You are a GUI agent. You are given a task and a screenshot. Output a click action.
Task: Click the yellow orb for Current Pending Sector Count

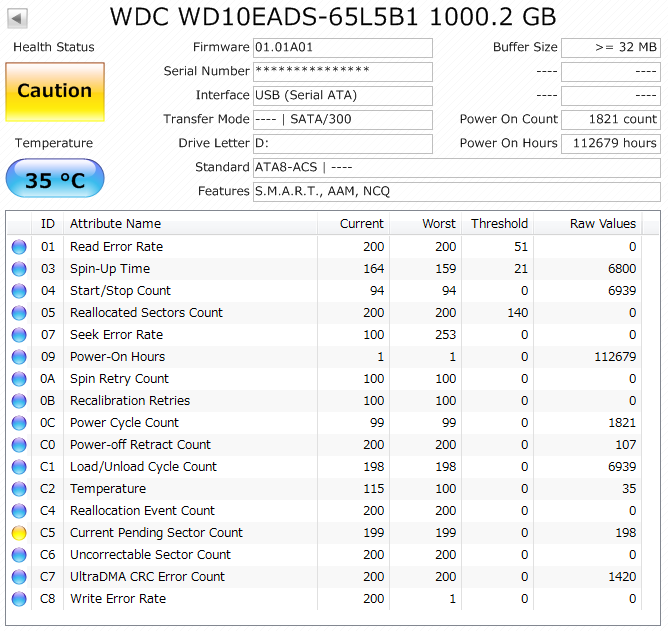coord(19,533)
